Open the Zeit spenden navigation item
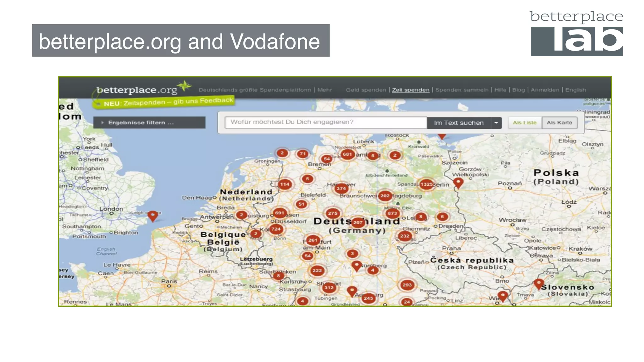This screenshot has height=362, width=644. click(411, 90)
